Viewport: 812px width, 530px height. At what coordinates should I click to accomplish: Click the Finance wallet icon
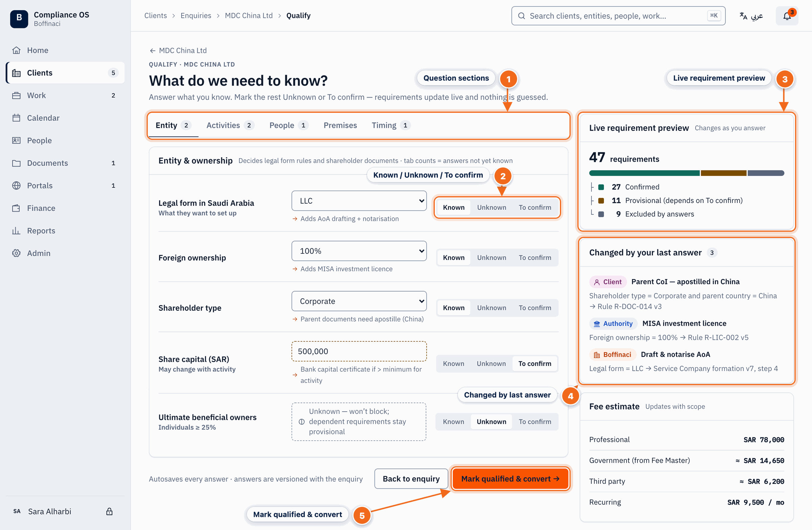tap(16, 208)
